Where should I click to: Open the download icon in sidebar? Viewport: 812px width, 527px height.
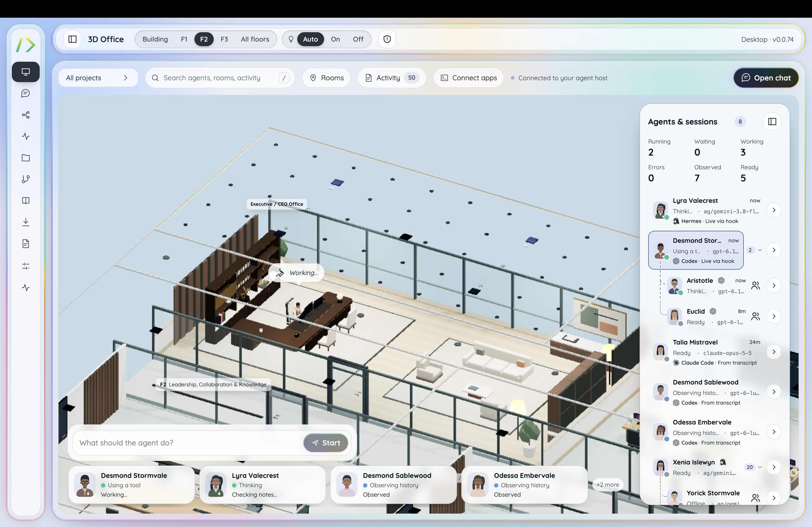pyautogui.click(x=26, y=222)
